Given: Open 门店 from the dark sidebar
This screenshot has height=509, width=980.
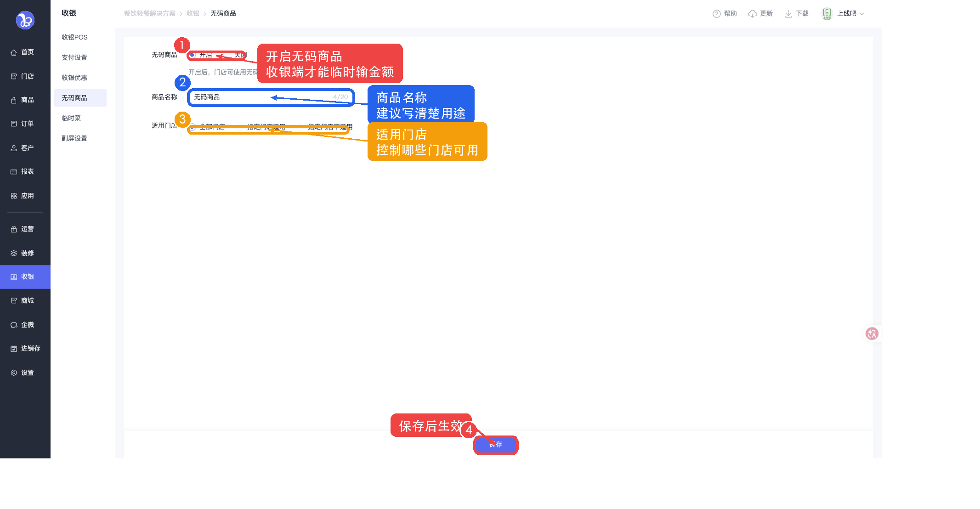Looking at the screenshot, I should click(x=23, y=76).
